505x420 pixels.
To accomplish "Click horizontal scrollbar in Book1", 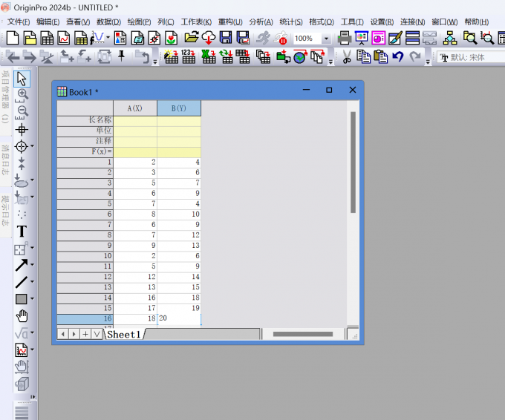I will (x=303, y=334).
